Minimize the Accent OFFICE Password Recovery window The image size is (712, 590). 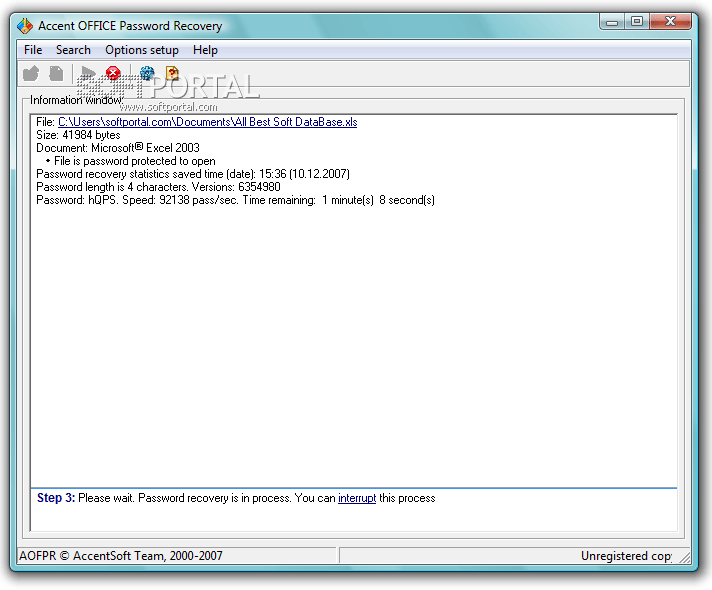[612, 21]
